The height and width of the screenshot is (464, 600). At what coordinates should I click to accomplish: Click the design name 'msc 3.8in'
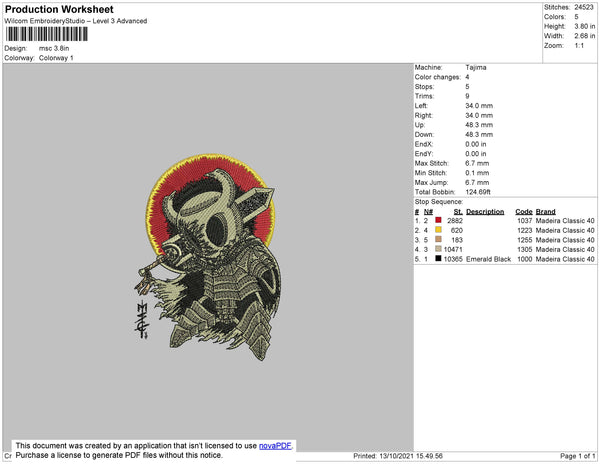click(x=54, y=49)
